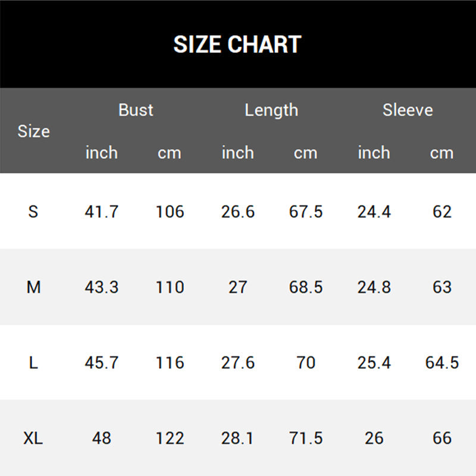Click the 45.7 bust inch value

[102, 362]
